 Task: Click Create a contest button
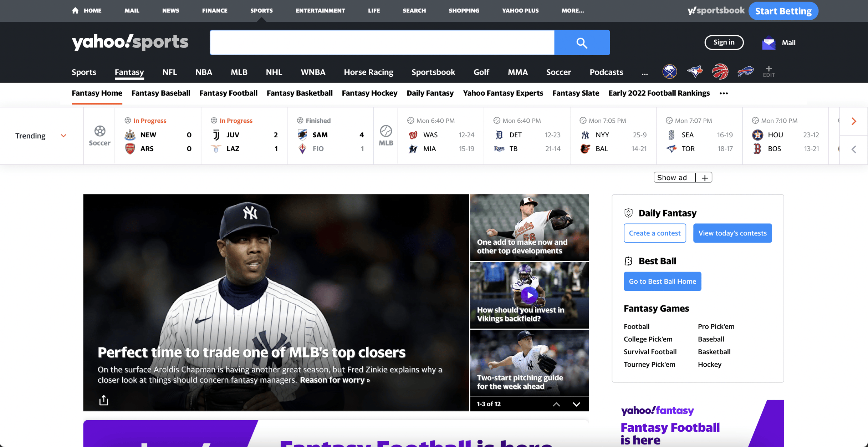(x=654, y=233)
